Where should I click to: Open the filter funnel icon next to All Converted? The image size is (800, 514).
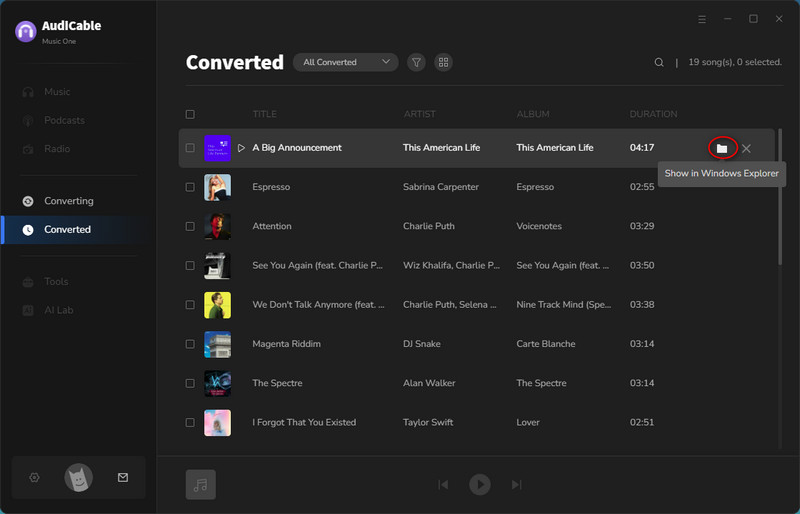click(416, 62)
